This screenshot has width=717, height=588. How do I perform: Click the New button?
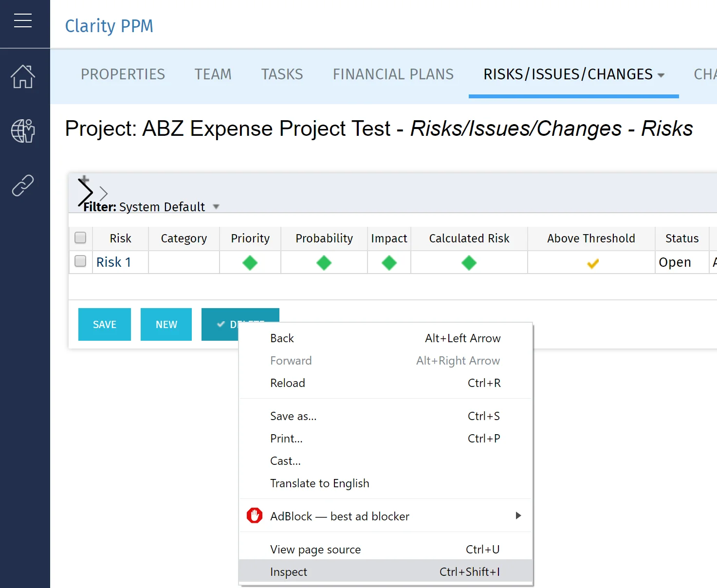click(166, 324)
